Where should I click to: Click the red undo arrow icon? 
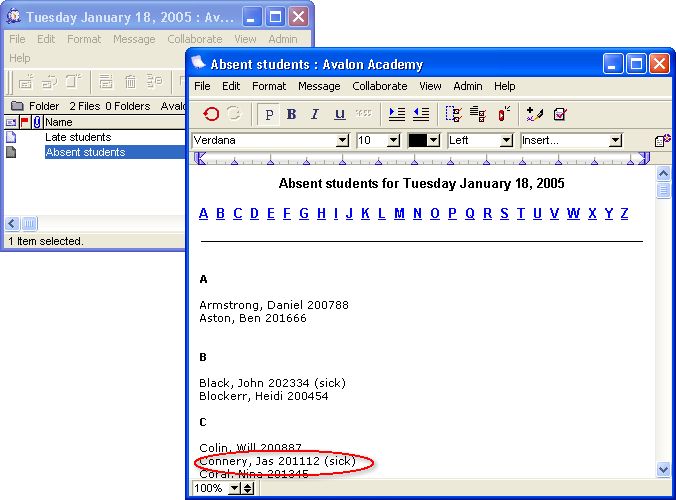[x=211, y=114]
